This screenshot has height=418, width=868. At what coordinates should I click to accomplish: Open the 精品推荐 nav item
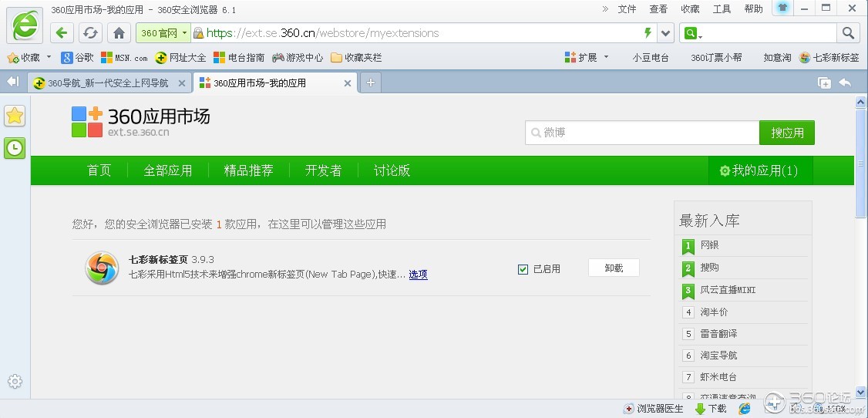point(248,170)
